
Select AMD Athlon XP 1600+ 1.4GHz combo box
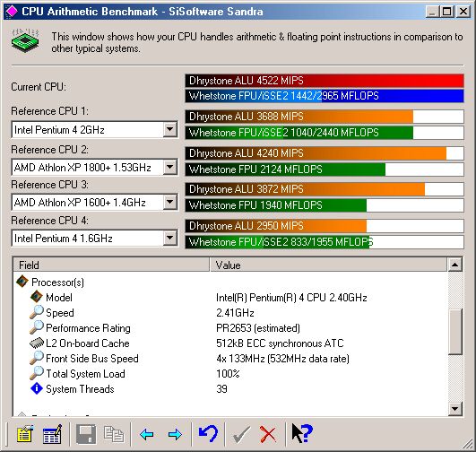tap(94, 203)
